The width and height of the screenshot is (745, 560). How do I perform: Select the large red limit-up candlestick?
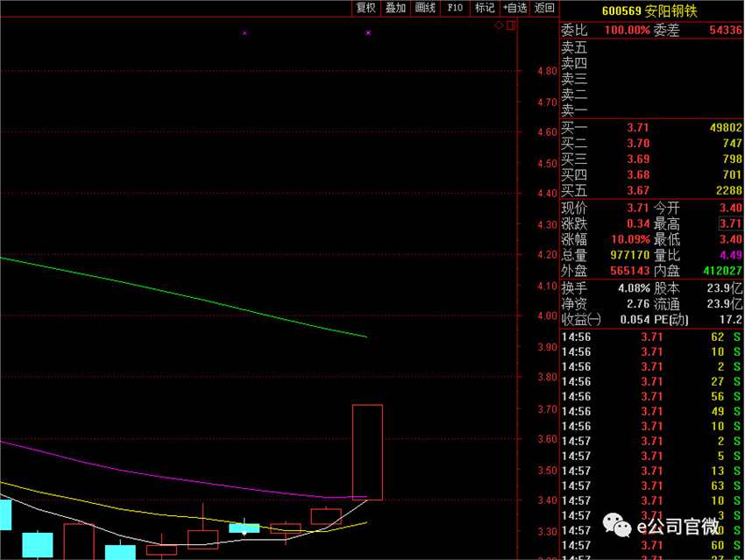[x=367, y=452]
